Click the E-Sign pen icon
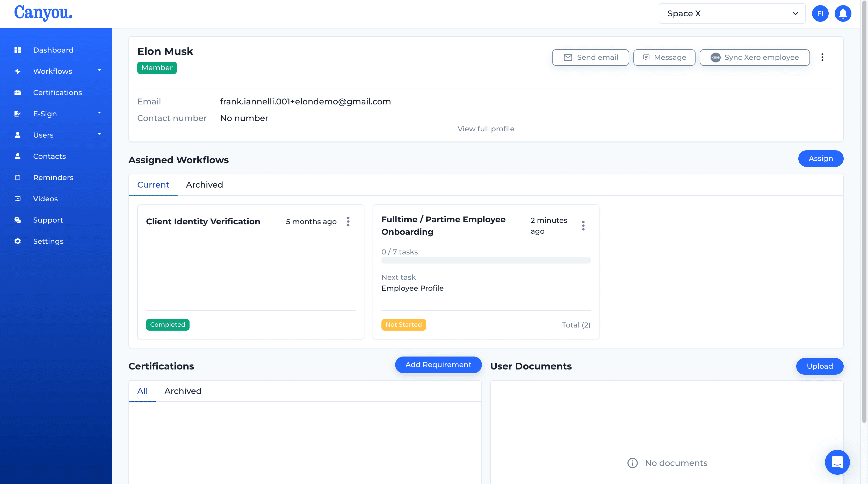The image size is (868, 484). (18, 113)
